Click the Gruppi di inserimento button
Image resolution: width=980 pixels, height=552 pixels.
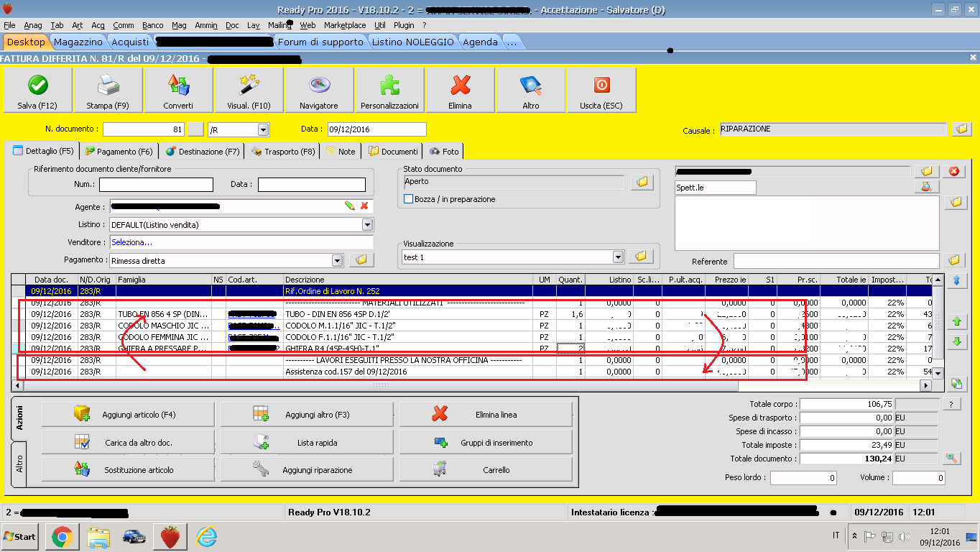pos(486,442)
